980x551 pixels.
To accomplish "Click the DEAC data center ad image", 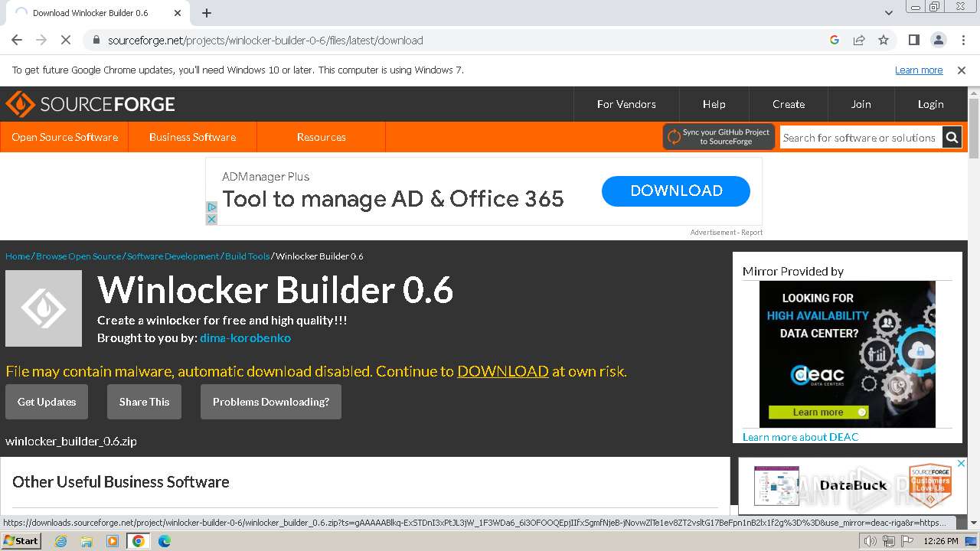I will point(848,354).
